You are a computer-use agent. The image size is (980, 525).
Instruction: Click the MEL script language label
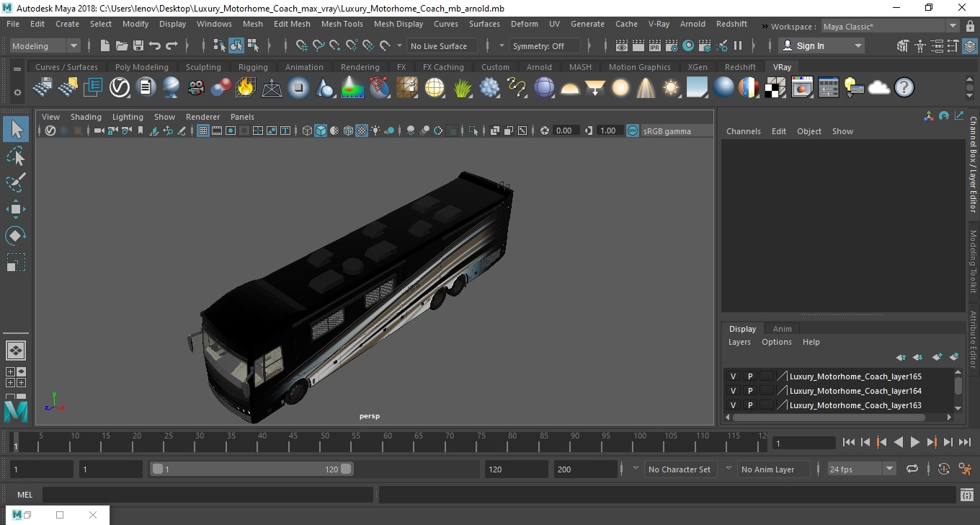[x=25, y=495]
